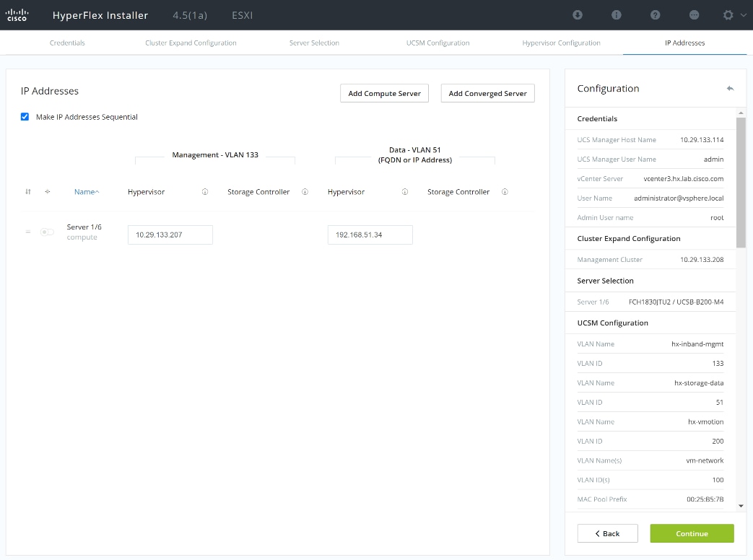Uncheck Make IP Addresses Sequential
Screen dimensions: 753x560
click(25, 117)
